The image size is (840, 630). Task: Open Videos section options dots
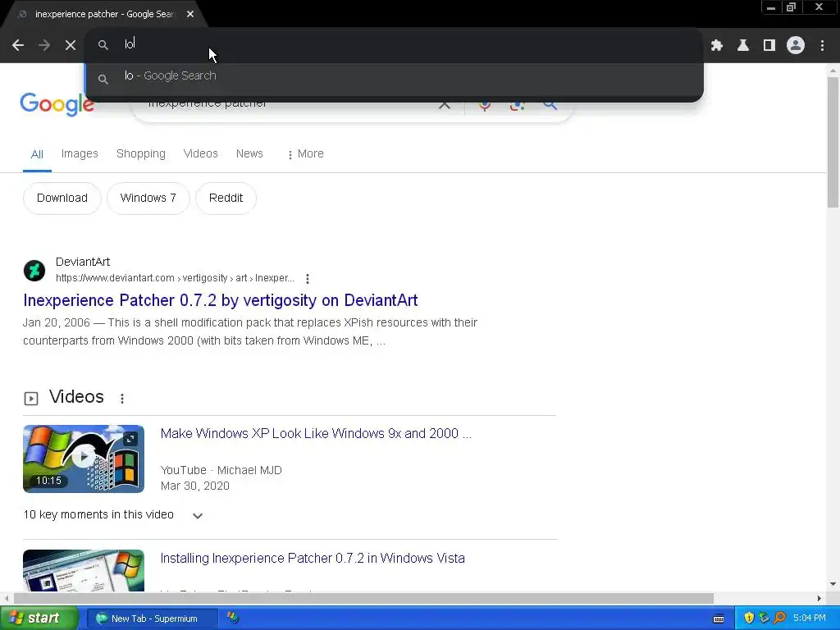pos(122,398)
